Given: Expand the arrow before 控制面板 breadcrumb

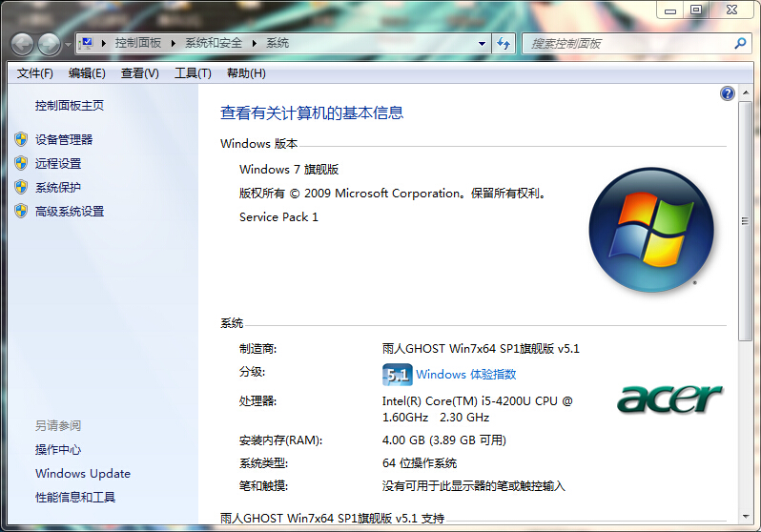Looking at the screenshot, I should [103, 43].
